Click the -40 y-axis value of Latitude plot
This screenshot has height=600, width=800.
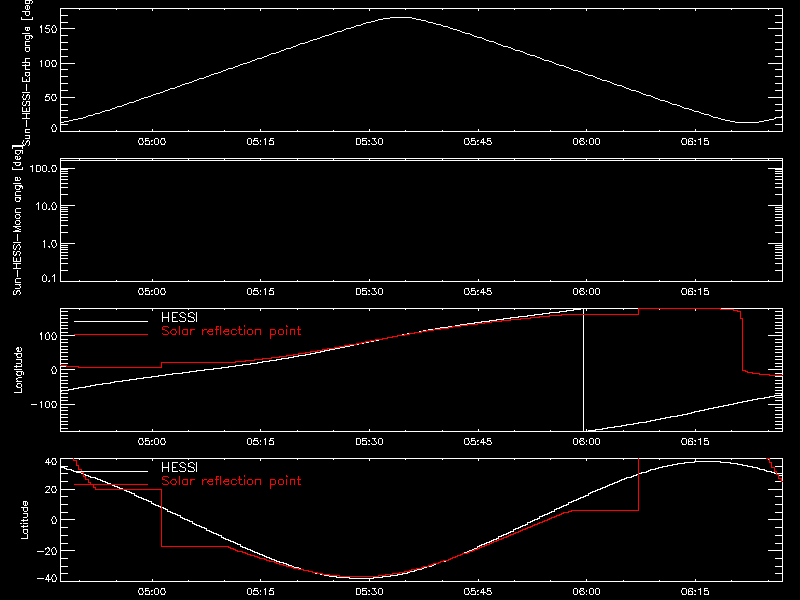click(x=47, y=579)
